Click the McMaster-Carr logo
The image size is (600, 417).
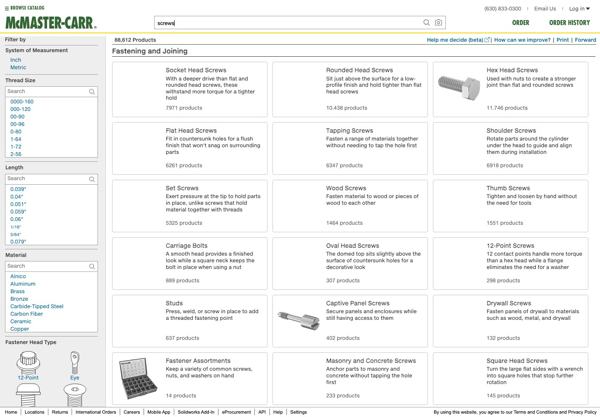51,23
